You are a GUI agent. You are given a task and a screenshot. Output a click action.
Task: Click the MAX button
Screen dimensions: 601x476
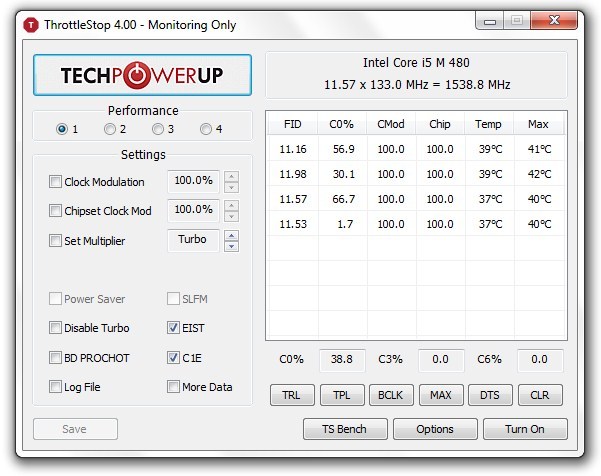point(441,395)
